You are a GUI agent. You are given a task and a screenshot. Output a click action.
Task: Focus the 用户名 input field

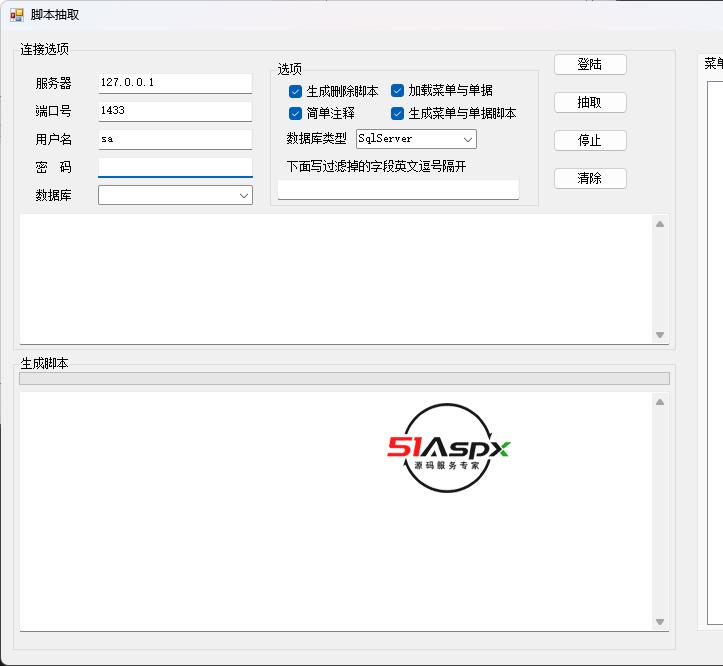pyautogui.click(x=175, y=139)
